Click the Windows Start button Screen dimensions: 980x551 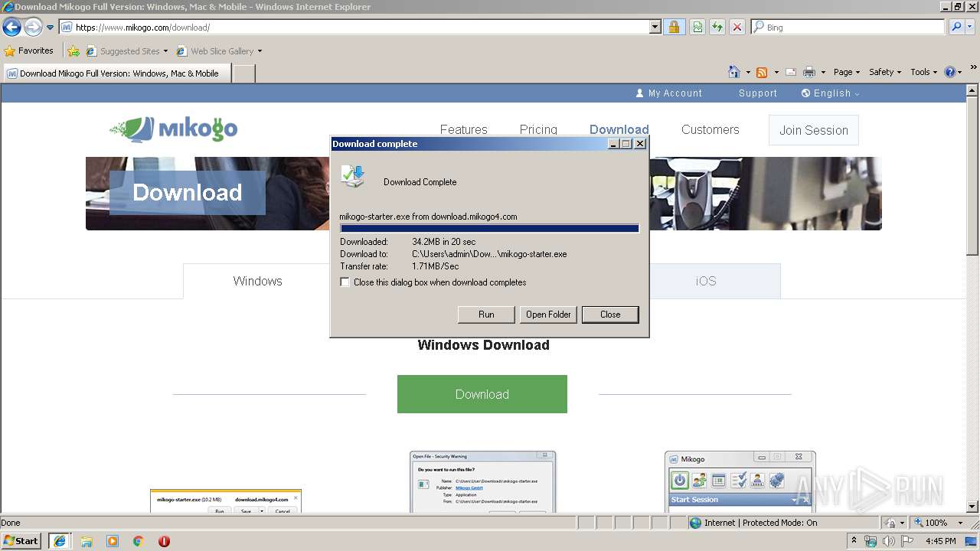[x=21, y=541]
